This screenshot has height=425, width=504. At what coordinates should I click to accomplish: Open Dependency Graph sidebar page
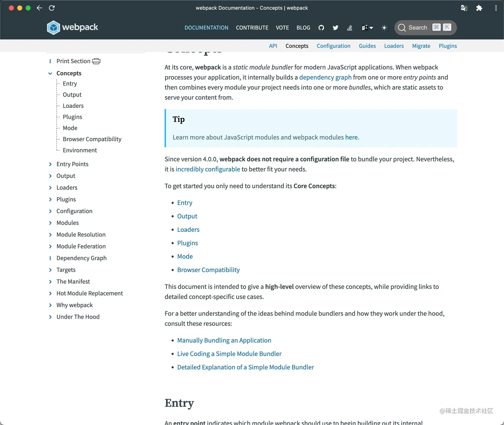click(x=81, y=258)
